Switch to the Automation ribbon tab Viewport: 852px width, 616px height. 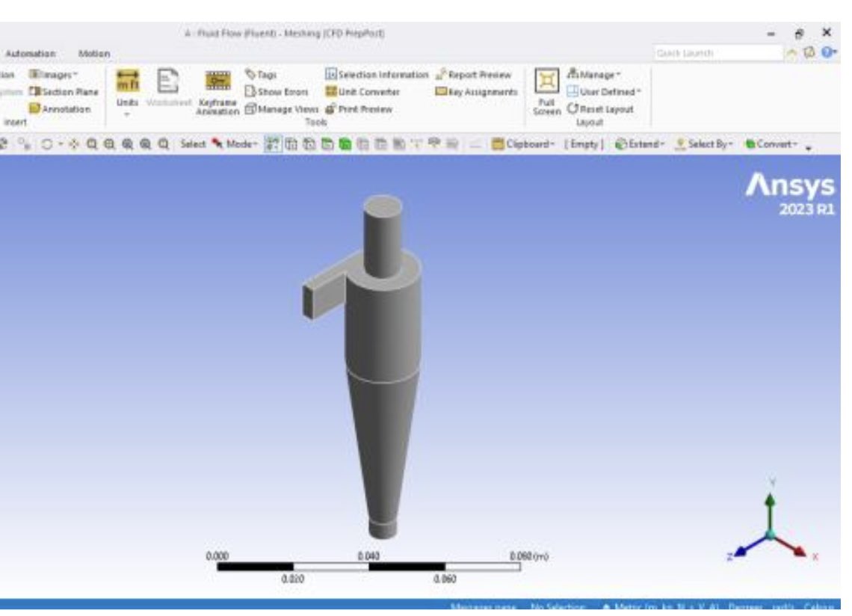(x=31, y=53)
